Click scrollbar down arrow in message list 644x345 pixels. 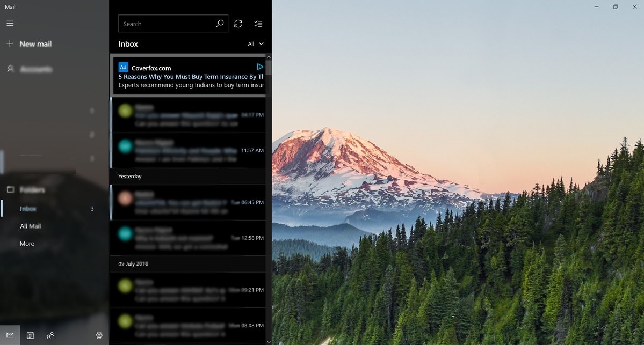click(269, 342)
